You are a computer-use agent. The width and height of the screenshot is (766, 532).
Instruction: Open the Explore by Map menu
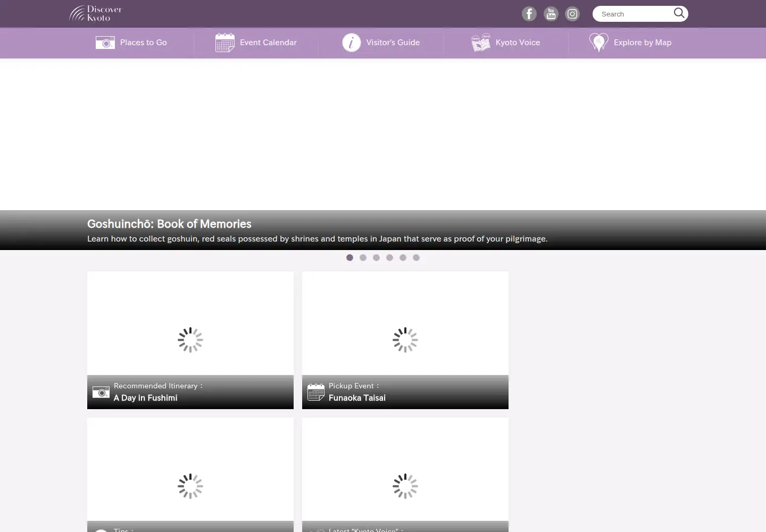[631, 43]
